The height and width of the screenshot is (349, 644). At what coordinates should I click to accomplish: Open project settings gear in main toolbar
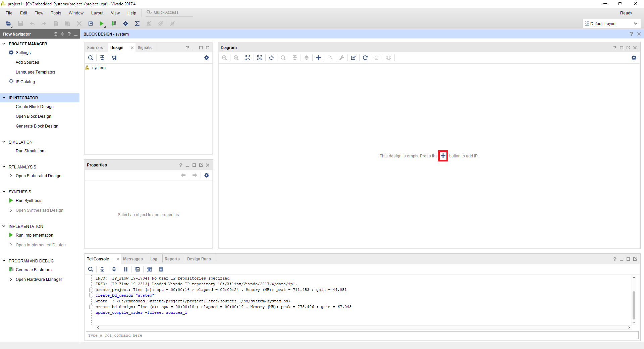[125, 23]
